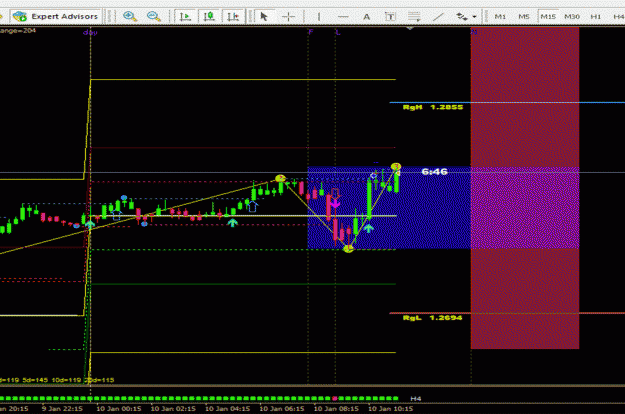Click the Zoom In magnifier icon
Screen dimensions: 625x414
tap(130, 16)
